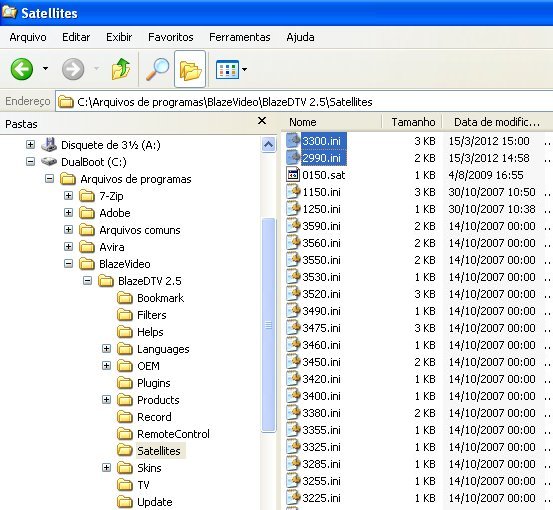This screenshot has height=510, width=553.
Task: Open the Back button history dropdown arrow
Action: coord(45,69)
